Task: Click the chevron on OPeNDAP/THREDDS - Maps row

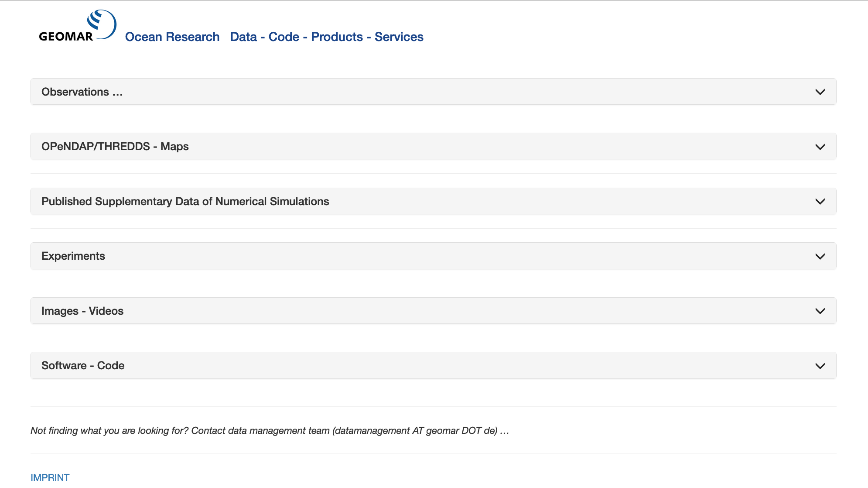Action: 820,147
